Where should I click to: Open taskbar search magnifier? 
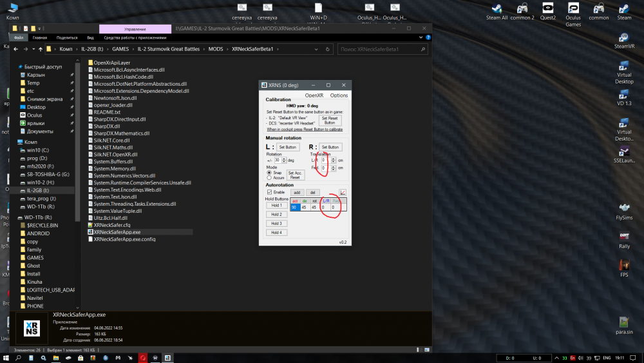[x=18, y=358]
